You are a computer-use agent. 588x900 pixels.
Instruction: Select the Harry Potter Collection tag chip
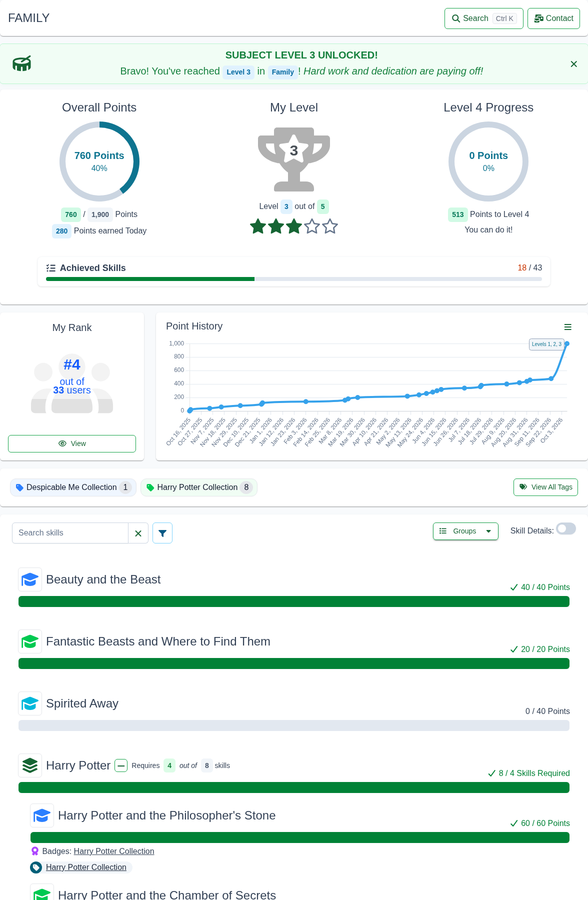click(x=199, y=487)
